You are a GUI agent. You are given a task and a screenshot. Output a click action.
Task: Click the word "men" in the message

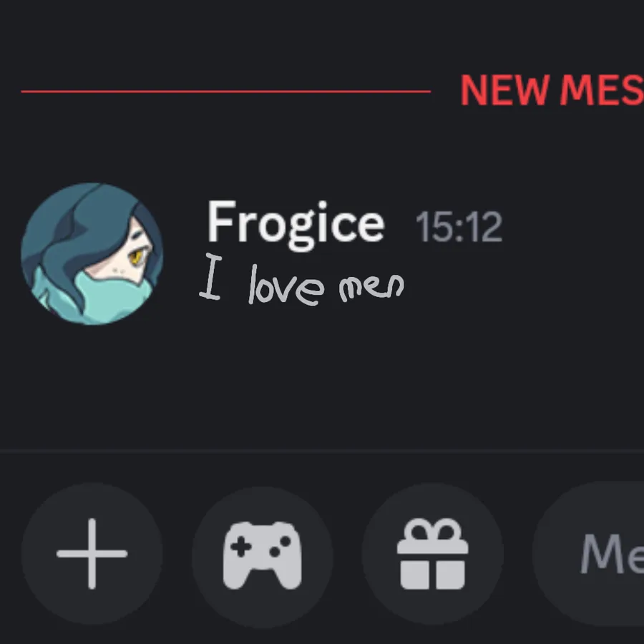371,287
